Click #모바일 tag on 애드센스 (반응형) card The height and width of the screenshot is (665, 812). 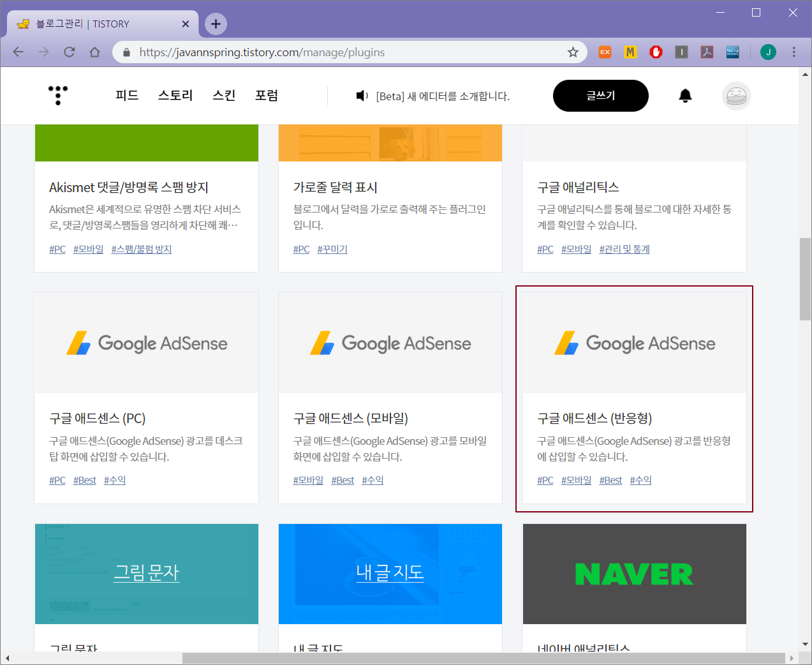point(576,481)
